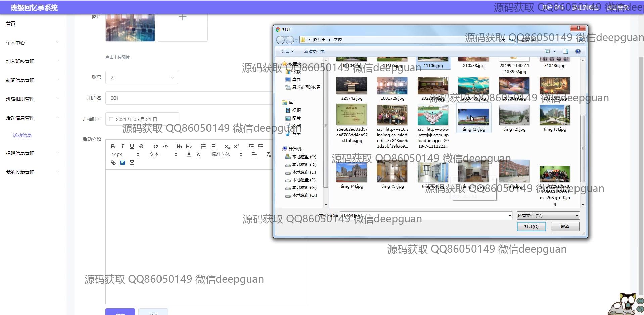Create an ordered list
Viewport: 644px width, 315px height.
click(x=203, y=146)
